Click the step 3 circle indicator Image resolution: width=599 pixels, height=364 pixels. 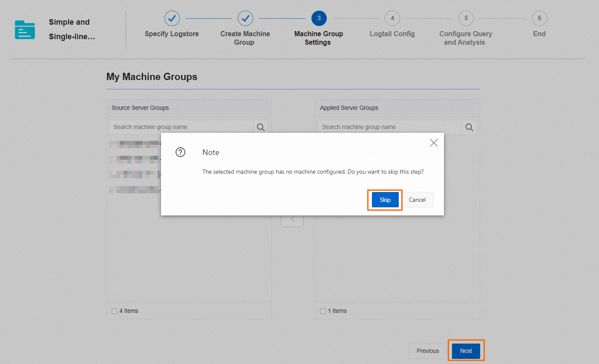(x=319, y=18)
